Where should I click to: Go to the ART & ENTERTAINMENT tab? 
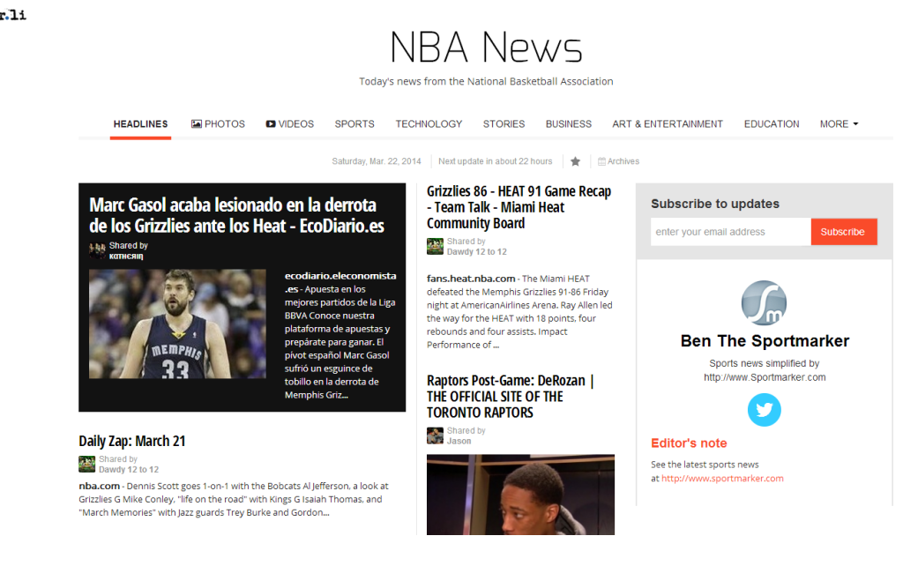click(668, 123)
